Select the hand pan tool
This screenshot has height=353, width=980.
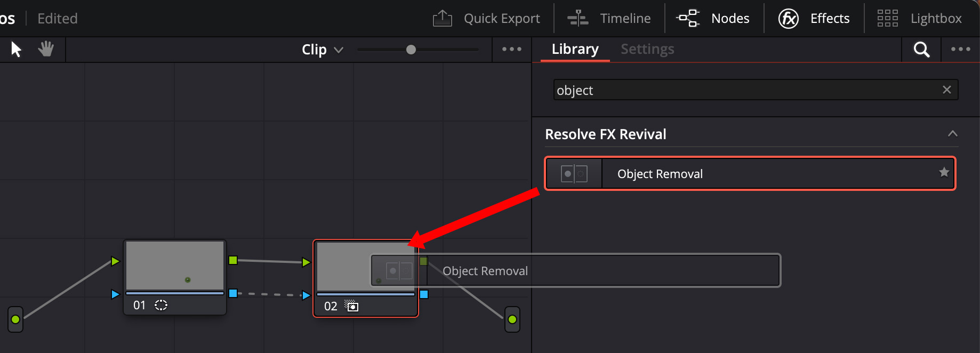pyautogui.click(x=46, y=49)
